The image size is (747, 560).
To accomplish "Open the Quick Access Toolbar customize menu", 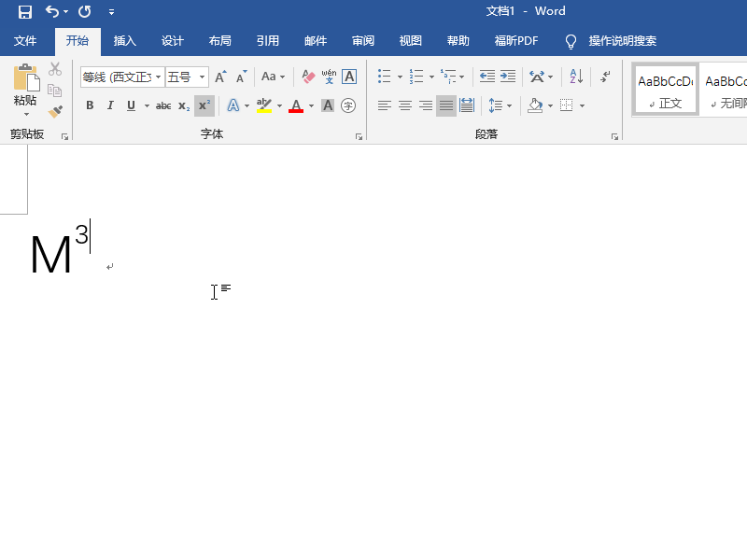I will click(x=111, y=12).
